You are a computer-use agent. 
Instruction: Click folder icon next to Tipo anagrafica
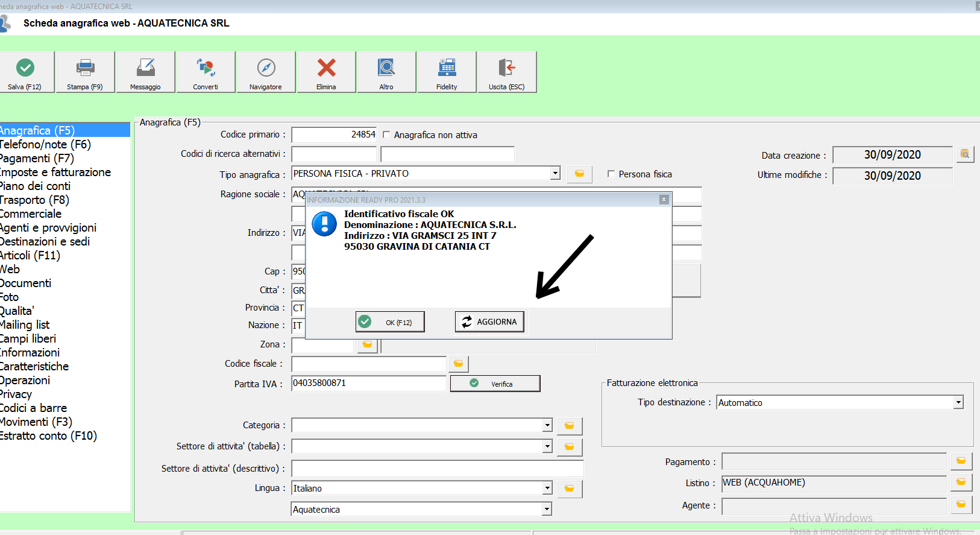pos(579,174)
